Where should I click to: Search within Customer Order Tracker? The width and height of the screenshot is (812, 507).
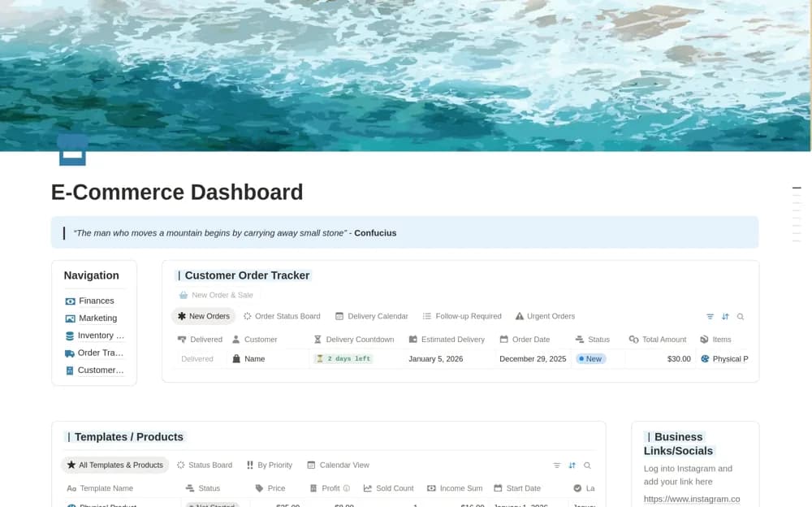click(x=741, y=316)
